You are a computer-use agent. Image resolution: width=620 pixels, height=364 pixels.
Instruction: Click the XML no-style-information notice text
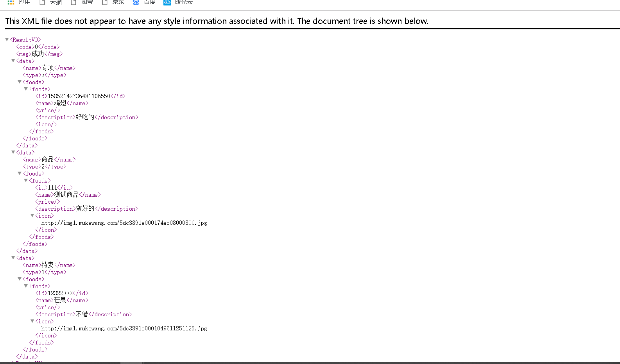pos(217,21)
